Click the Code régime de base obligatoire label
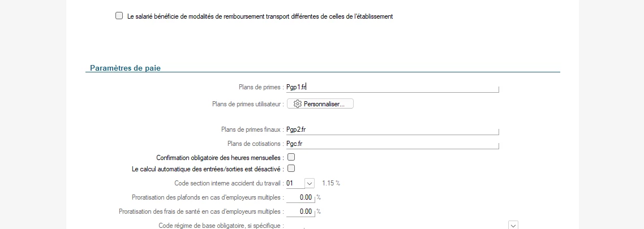The image size is (644, 229). coord(220,226)
